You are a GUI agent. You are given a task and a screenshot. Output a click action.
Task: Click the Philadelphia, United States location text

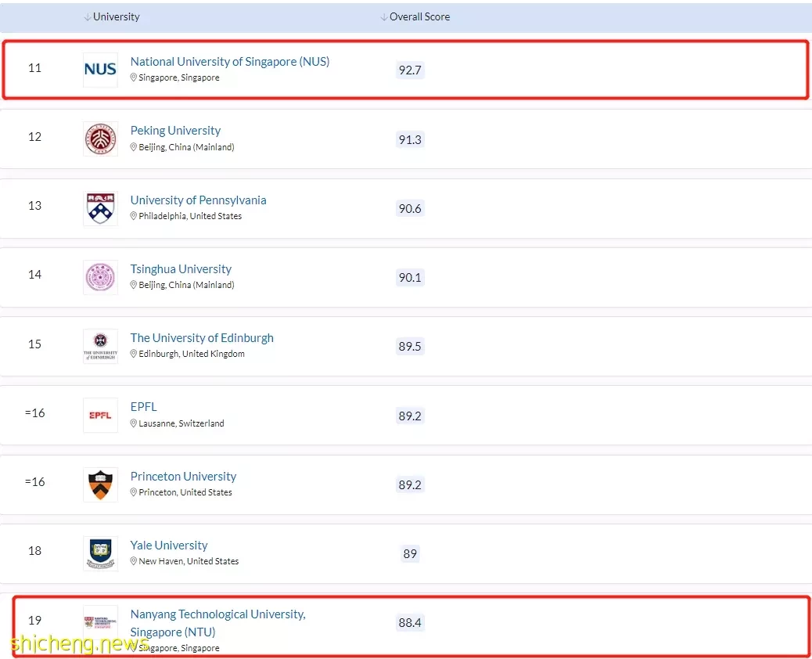(x=190, y=216)
